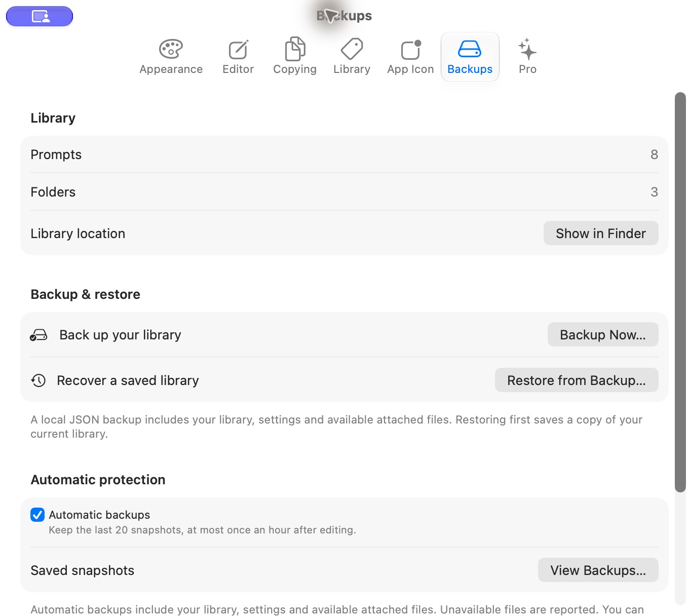This screenshot has width=689, height=616.
Task: Click the Library tag icon in toolbar
Action: click(352, 49)
